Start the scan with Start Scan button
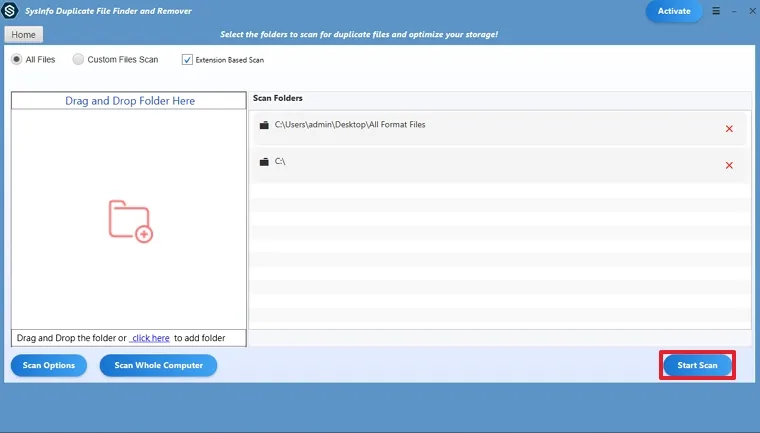760x433 pixels. (x=697, y=365)
